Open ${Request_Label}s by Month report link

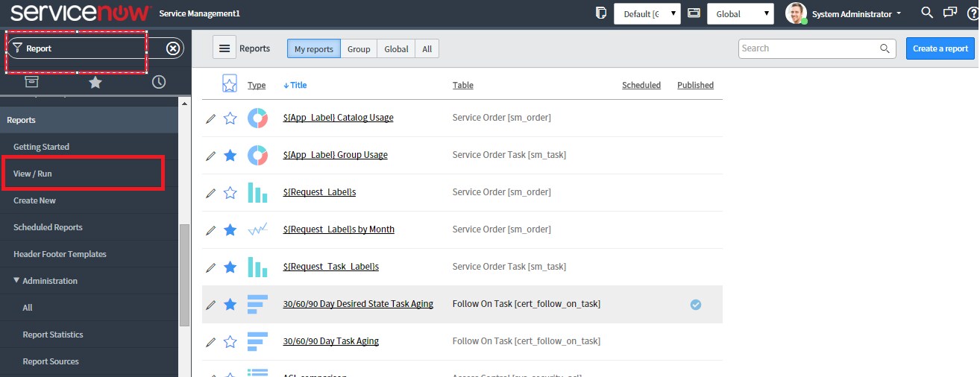pyautogui.click(x=339, y=229)
